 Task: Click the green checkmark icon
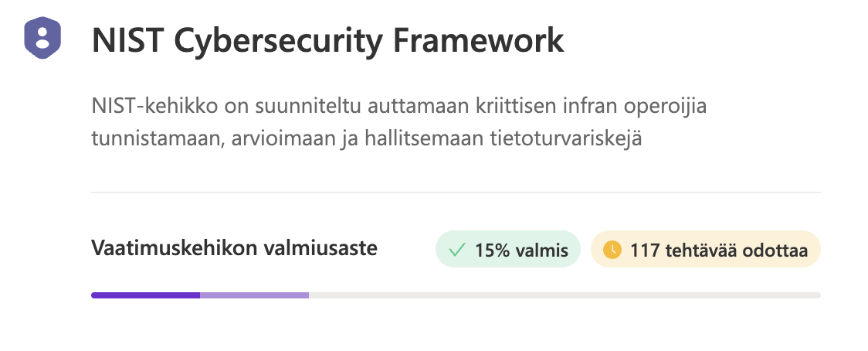tap(456, 250)
